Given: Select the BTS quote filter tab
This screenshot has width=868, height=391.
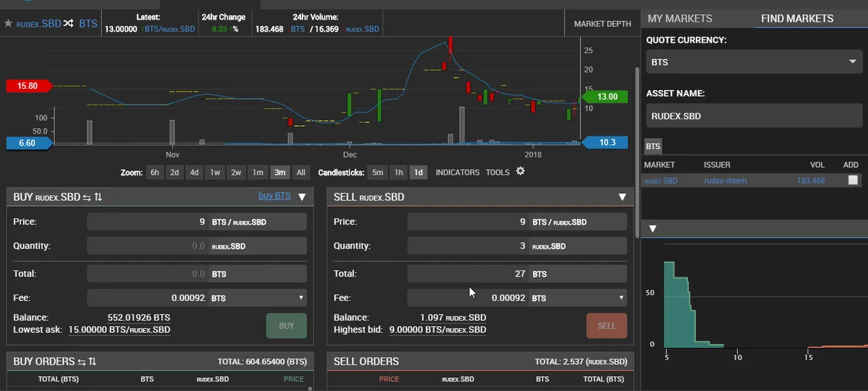Looking at the screenshot, I should 653,146.
